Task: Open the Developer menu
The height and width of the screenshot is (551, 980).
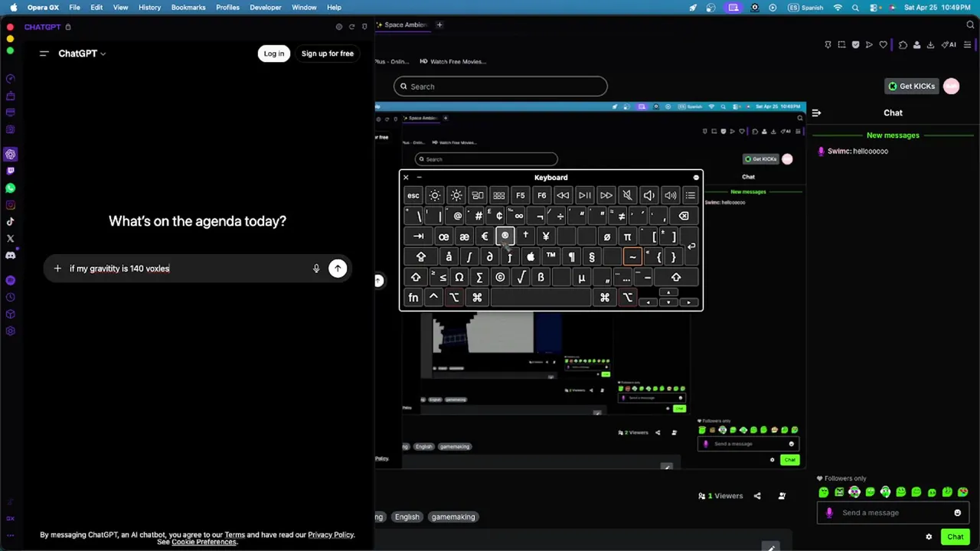Action: [266, 8]
